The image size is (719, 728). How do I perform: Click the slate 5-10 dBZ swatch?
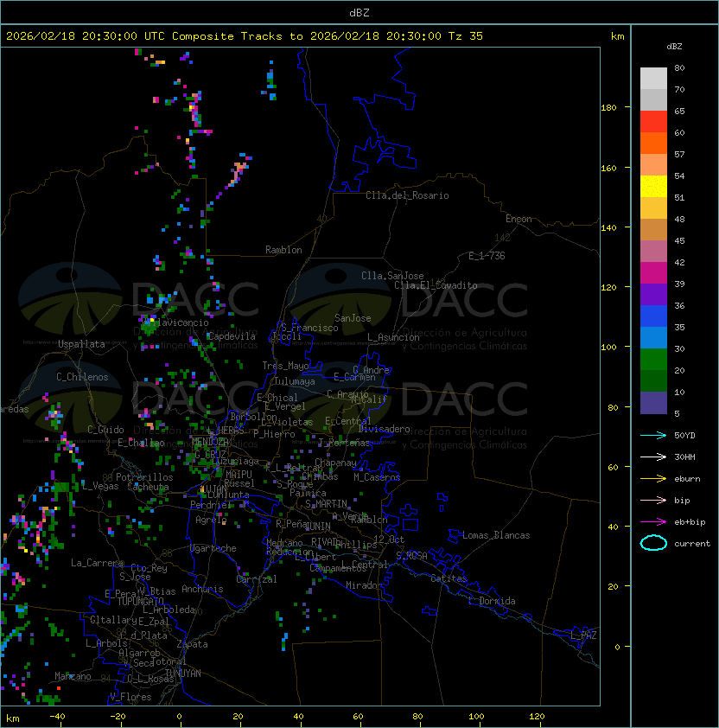coord(653,403)
